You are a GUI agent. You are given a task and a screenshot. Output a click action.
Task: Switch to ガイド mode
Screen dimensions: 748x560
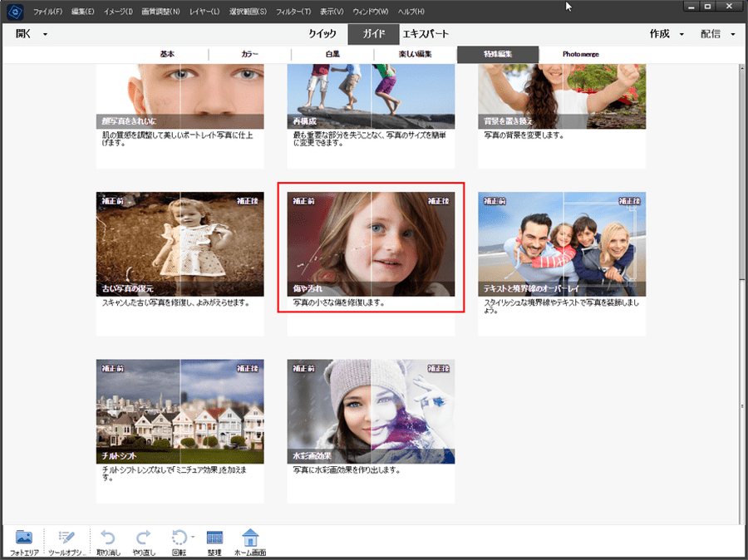(373, 34)
